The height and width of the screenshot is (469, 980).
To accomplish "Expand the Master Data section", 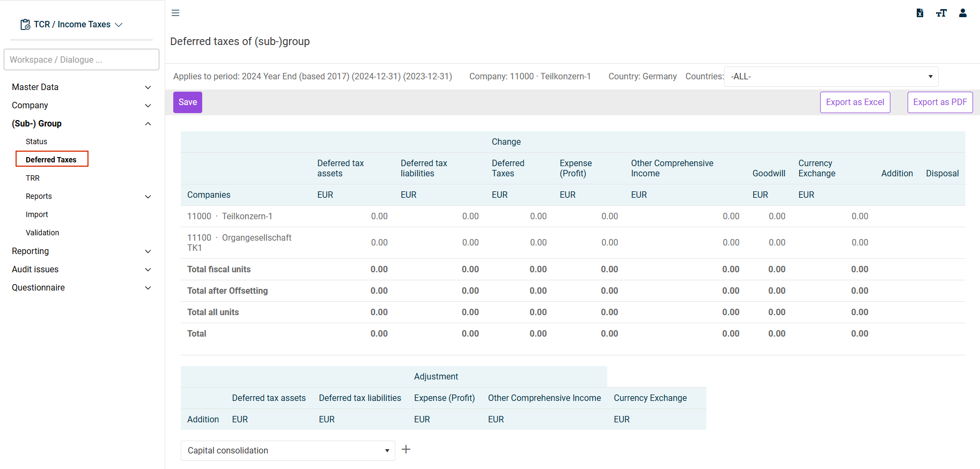I will (x=82, y=87).
